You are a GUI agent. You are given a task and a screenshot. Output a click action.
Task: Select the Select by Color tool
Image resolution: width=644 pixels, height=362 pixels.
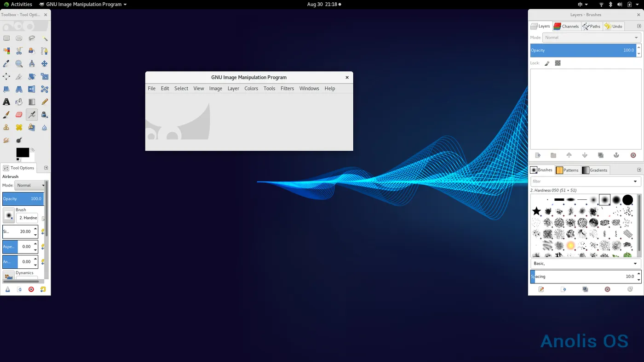click(x=6, y=51)
